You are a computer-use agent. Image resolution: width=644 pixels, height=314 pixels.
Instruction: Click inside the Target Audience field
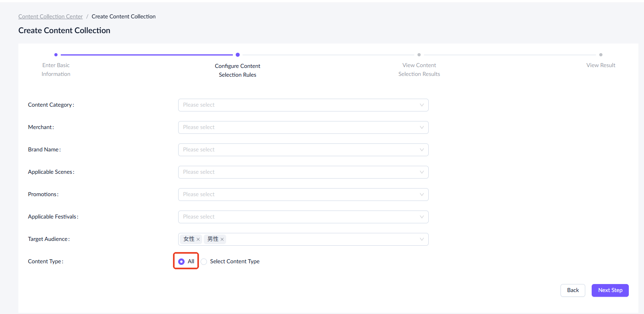[x=320, y=239]
